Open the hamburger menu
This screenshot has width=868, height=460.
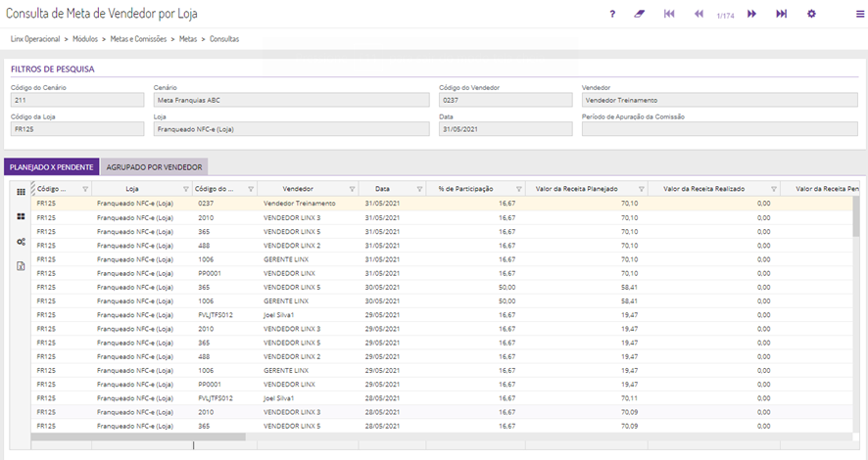[859, 15]
